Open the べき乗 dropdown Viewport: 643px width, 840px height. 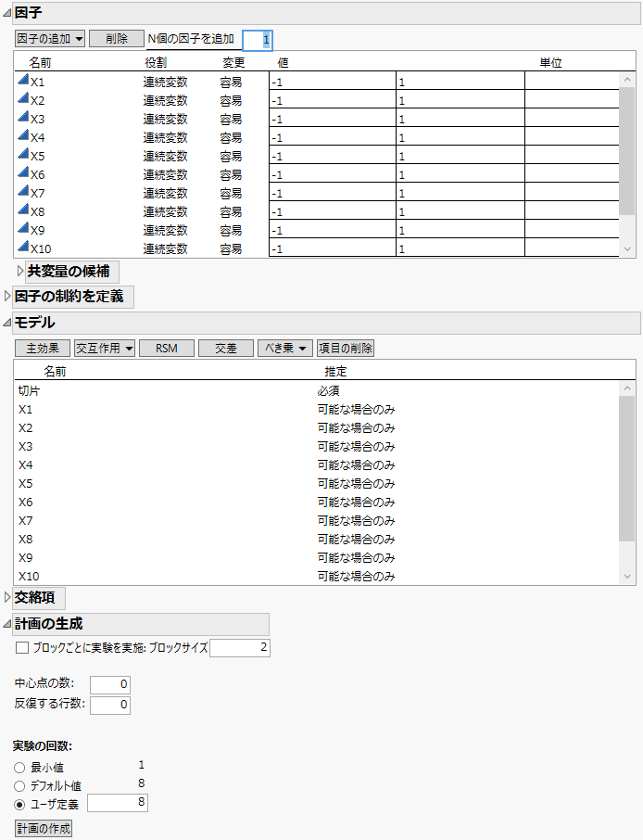285,349
